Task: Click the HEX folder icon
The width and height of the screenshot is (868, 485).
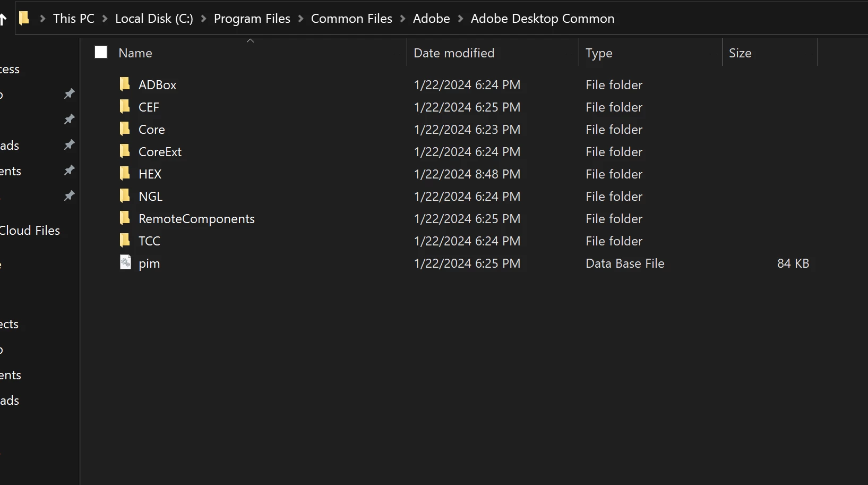Action: [x=125, y=174]
